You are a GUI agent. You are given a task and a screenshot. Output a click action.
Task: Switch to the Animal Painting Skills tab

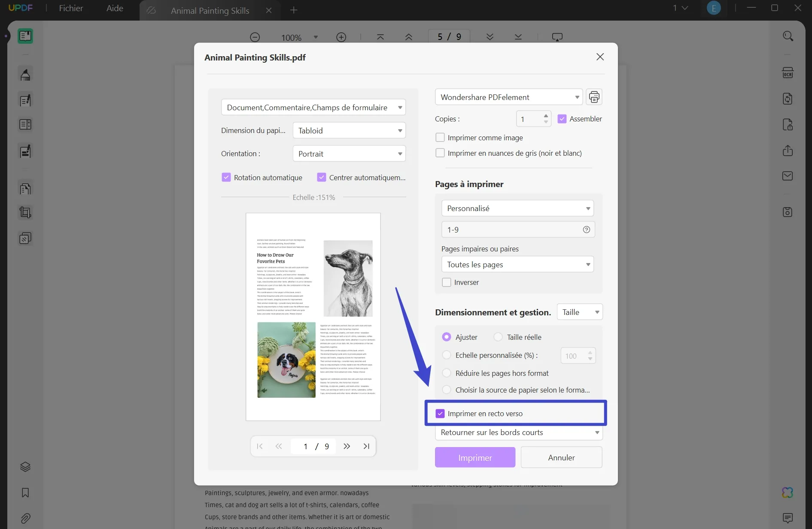coord(210,10)
